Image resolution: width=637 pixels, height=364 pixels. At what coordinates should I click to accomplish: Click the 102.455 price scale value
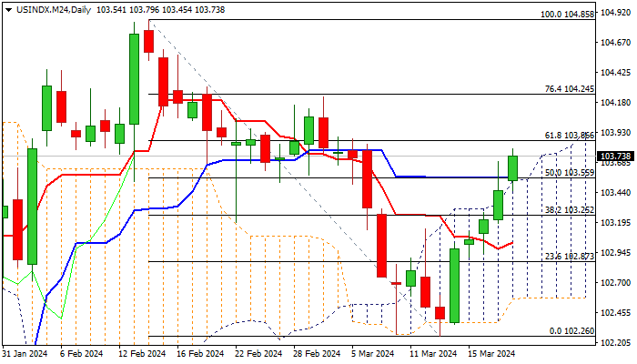(615, 313)
